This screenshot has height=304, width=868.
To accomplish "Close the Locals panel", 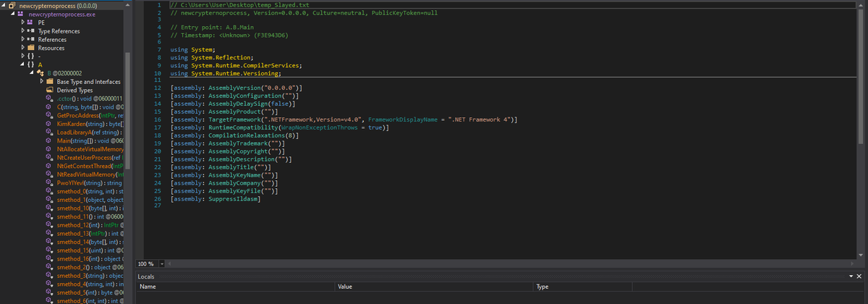I will click(x=859, y=276).
